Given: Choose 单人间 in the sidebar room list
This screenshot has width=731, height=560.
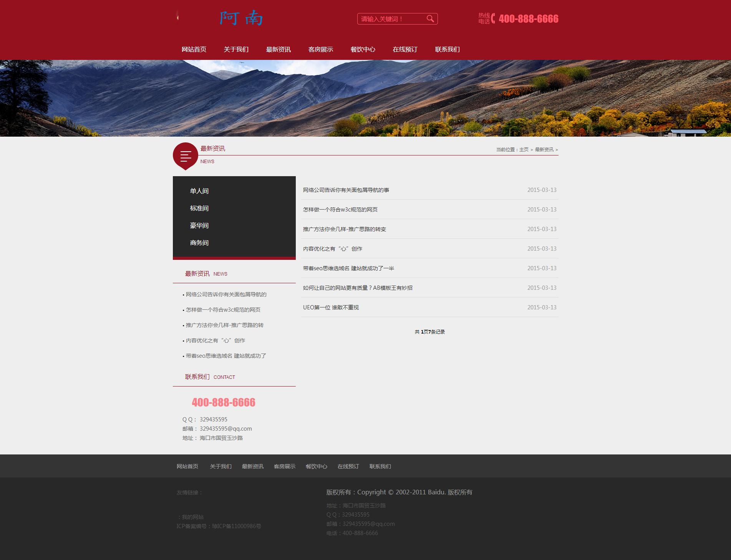Looking at the screenshot, I should pos(199,191).
